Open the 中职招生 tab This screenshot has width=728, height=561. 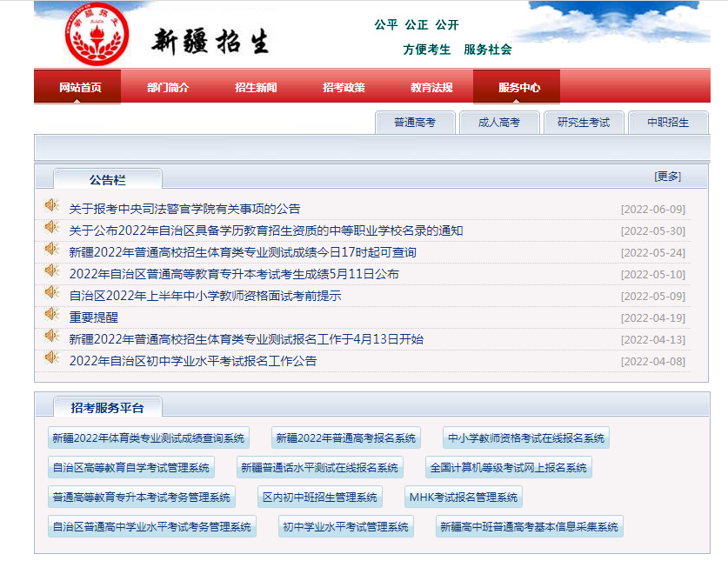668,122
